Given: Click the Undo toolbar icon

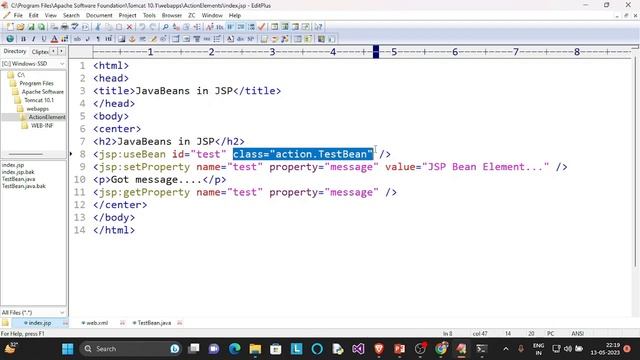Looking at the screenshot, I should [142, 27].
